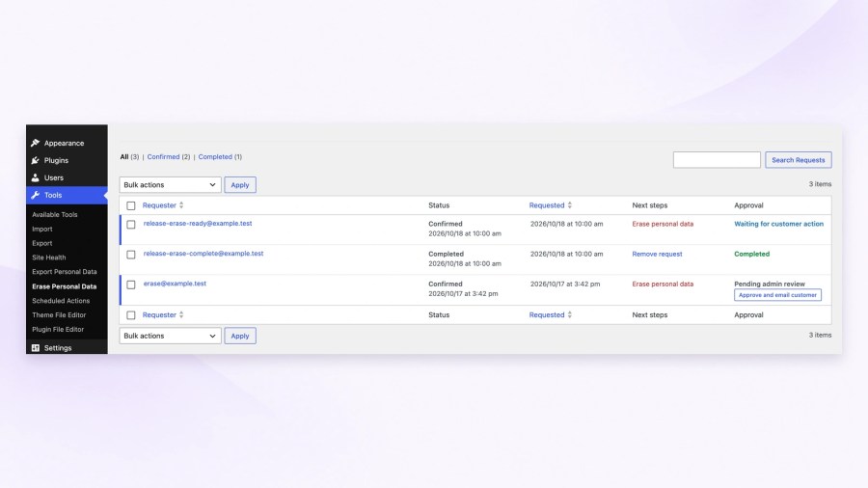Open release-erase-complete@example.test requester link
The image size is (868, 488).
(x=203, y=254)
